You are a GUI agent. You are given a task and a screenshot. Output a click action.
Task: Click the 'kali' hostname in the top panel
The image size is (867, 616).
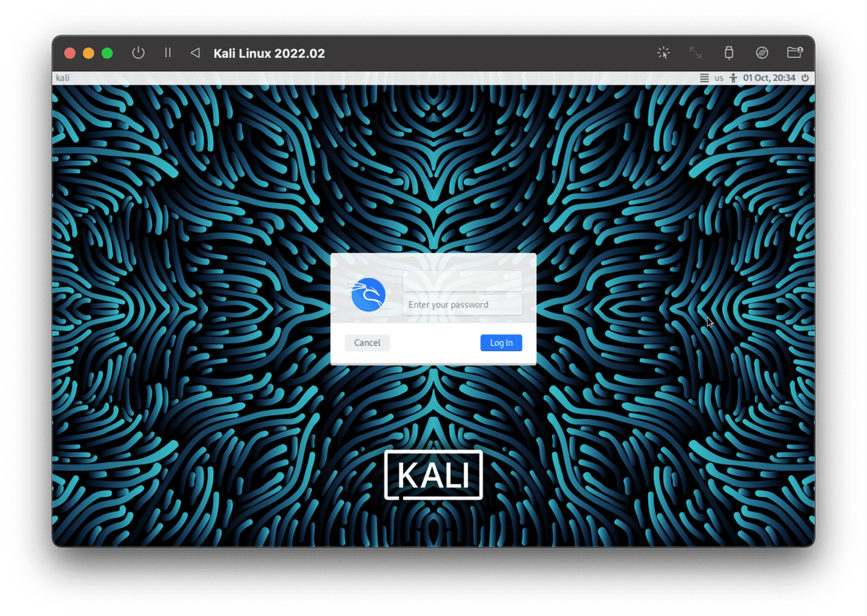point(63,78)
